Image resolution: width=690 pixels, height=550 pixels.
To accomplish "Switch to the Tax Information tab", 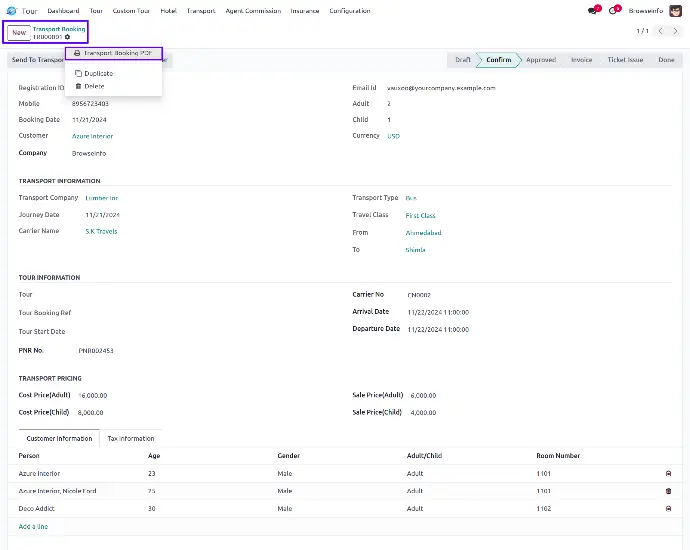I will 131,438.
